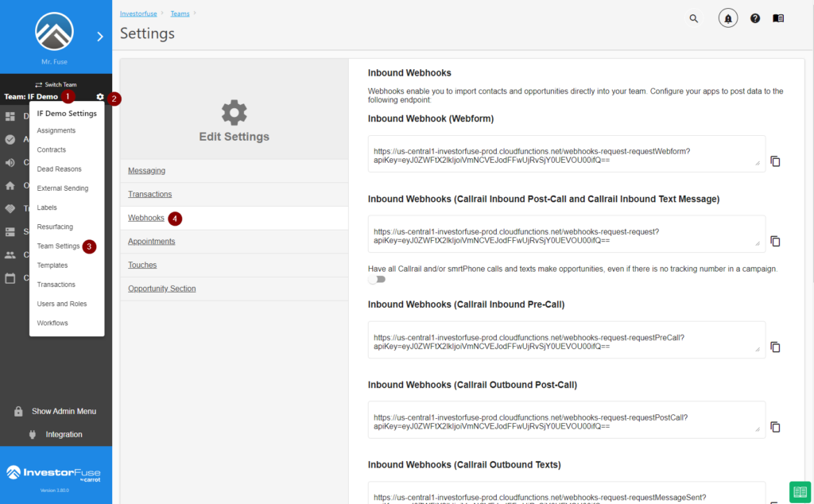Select Workflows in settings menu
This screenshot has width=814, height=504.
[52, 323]
